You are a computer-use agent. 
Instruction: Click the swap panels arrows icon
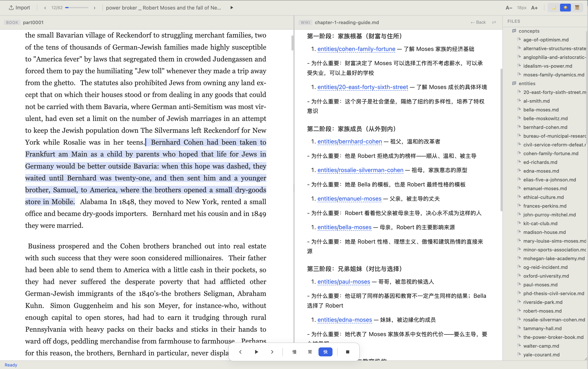tap(494, 22)
